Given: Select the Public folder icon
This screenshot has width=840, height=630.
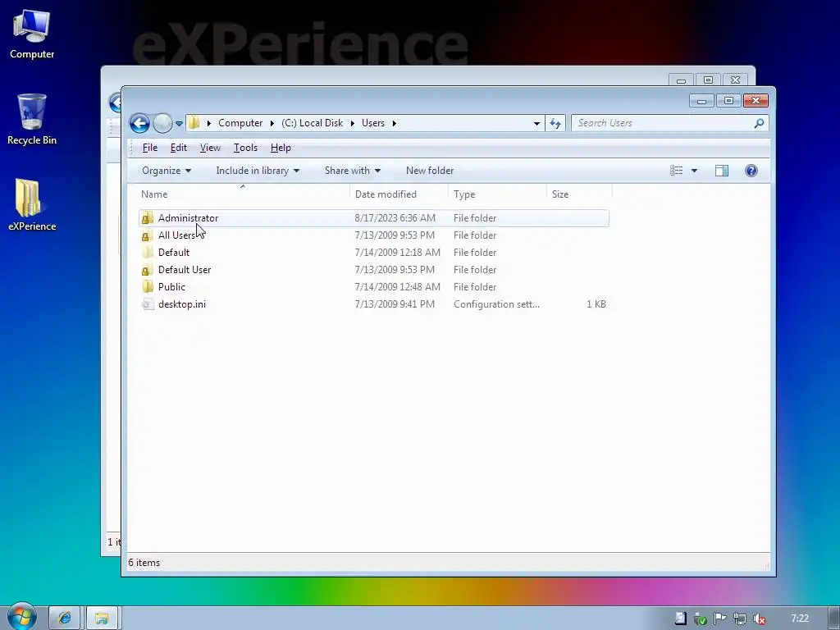Looking at the screenshot, I should point(148,286).
